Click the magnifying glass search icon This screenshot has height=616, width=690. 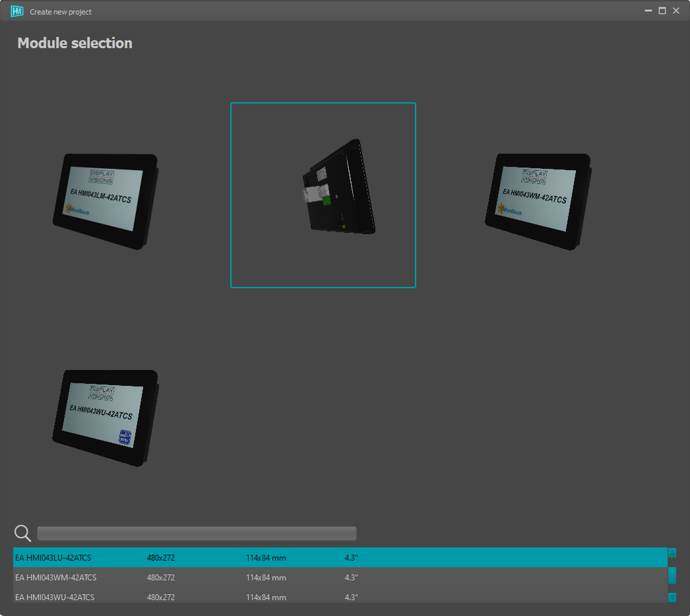[x=22, y=534]
